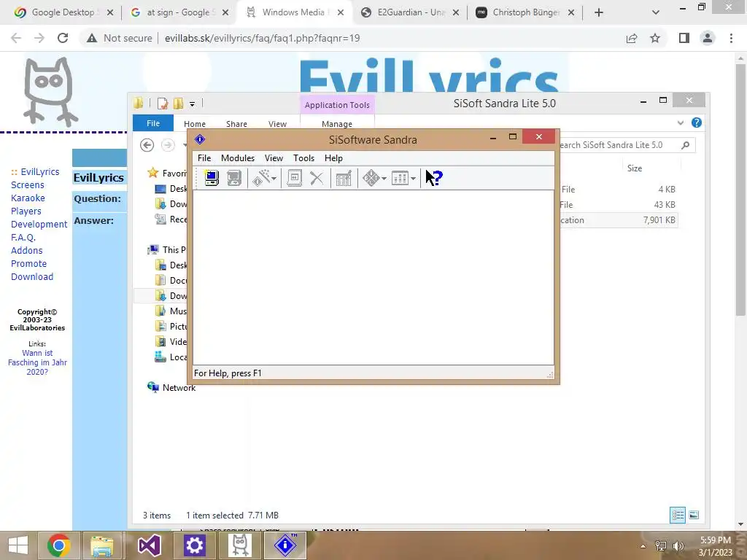
Task: Switch Explorer to details view icon
Action: [678, 516]
